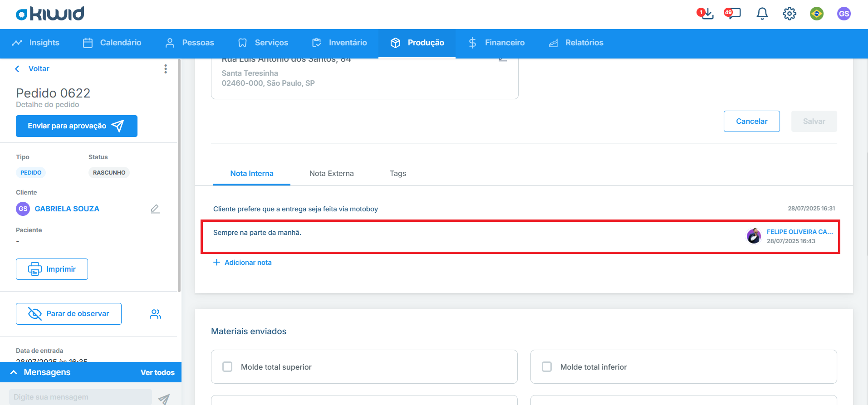Open the Pessoas menu

(190, 43)
